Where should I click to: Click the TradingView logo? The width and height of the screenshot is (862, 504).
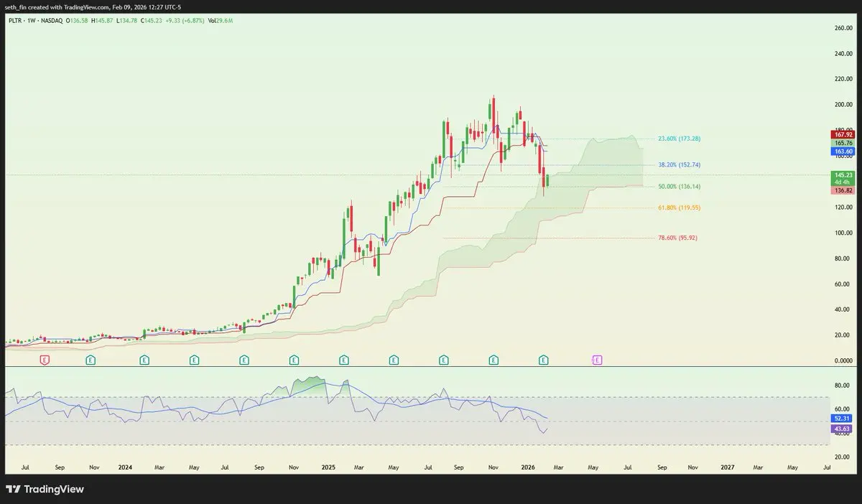coord(45,489)
